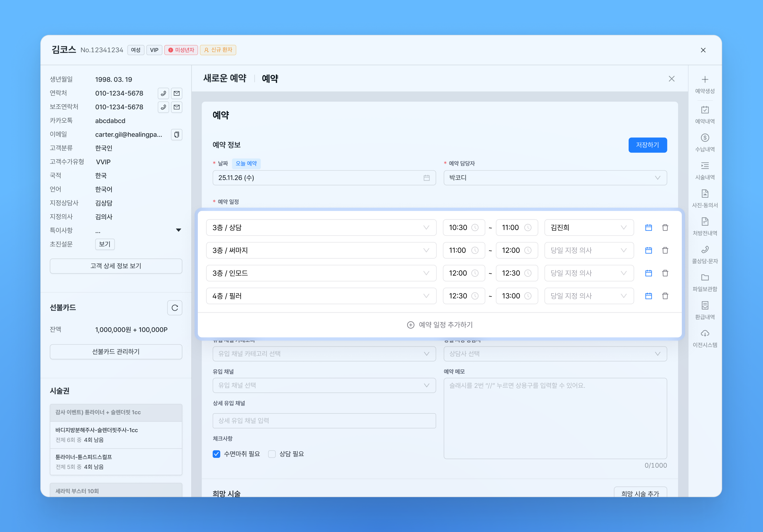Click the 11:00 end time in 상담 row
763x532 pixels.
click(x=517, y=228)
